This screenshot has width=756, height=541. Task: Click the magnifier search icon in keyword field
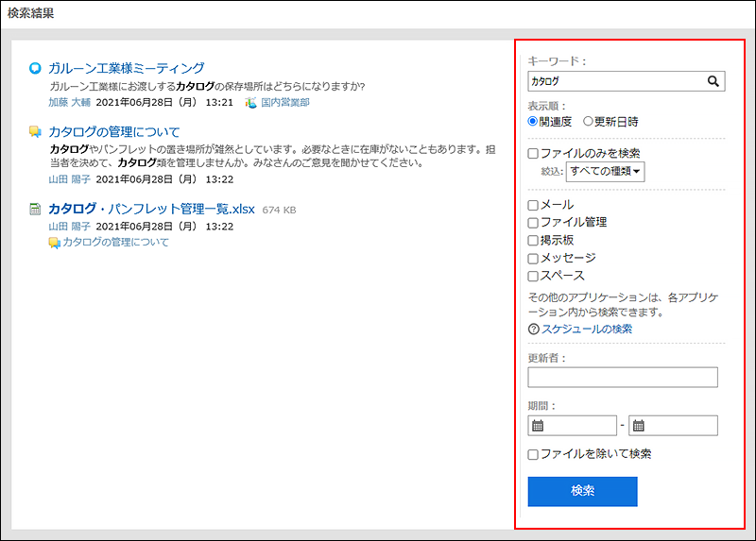tap(713, 81)
